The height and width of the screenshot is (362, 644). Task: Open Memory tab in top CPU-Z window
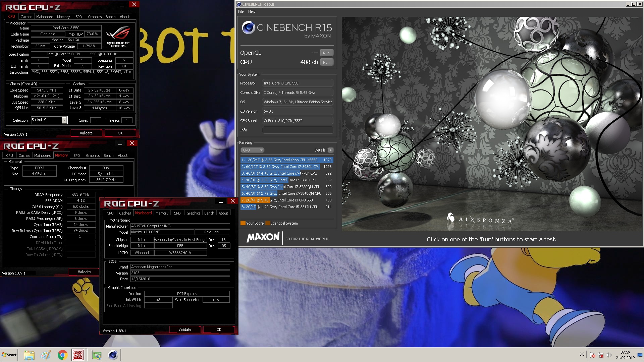click(63, 17)
